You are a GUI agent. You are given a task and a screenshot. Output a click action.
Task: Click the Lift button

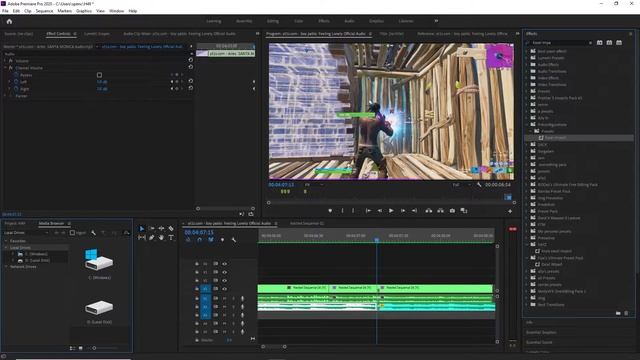[x=429, y=211]
